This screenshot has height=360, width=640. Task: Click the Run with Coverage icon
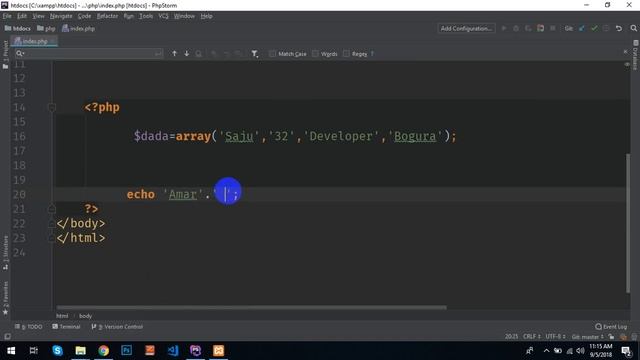point(528,28)
